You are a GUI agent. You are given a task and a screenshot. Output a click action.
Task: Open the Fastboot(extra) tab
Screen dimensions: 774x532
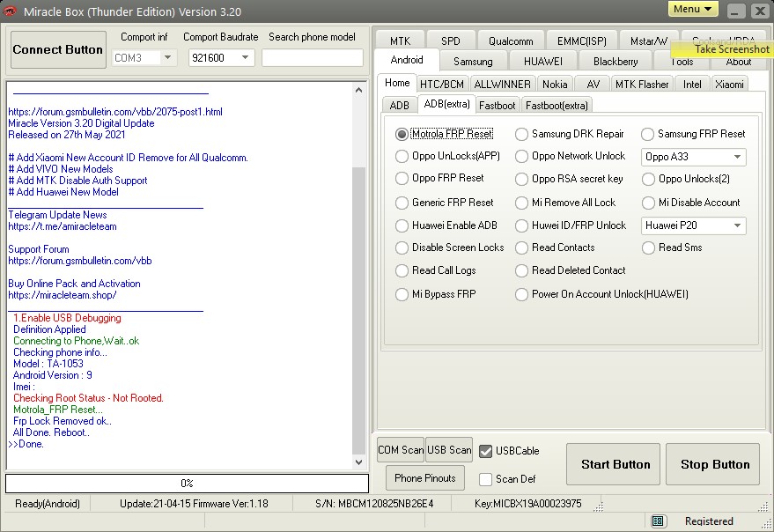(x=557, y=105)
